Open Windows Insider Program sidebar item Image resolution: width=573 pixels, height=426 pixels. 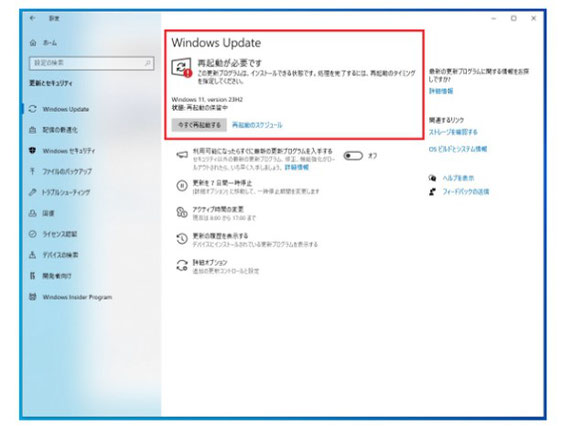pos(77,297)
